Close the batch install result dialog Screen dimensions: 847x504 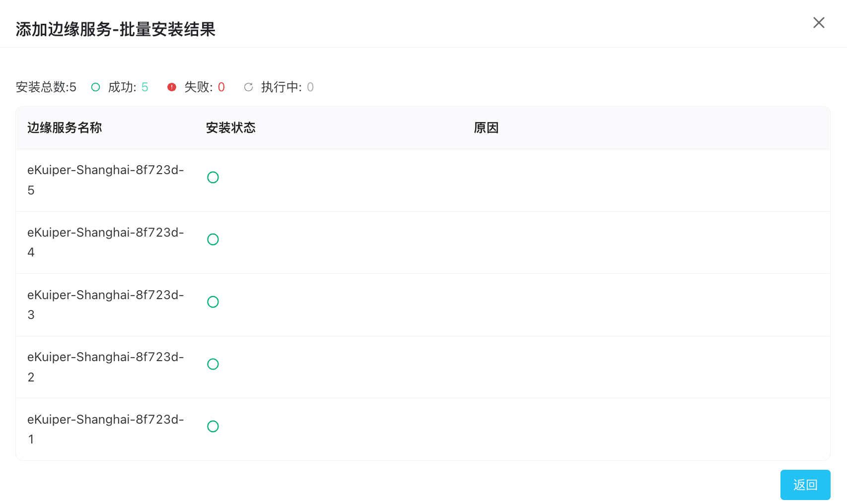coord(819,23)
